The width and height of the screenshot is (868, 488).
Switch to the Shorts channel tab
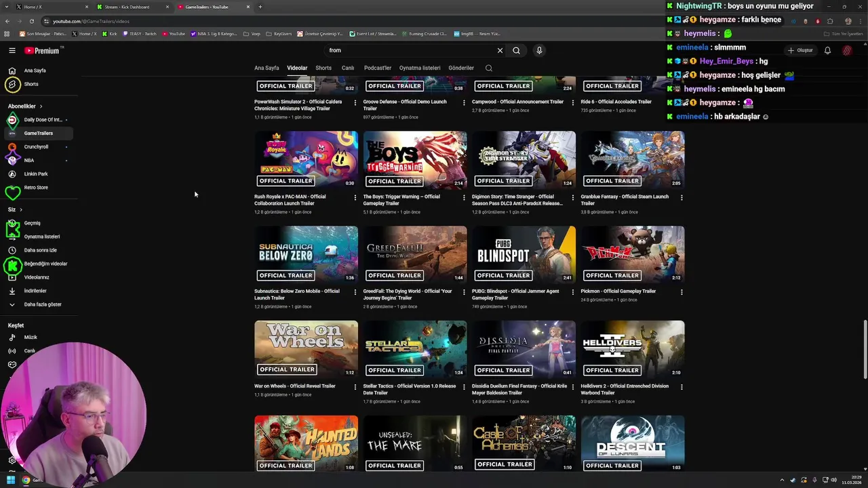[323, 68]
